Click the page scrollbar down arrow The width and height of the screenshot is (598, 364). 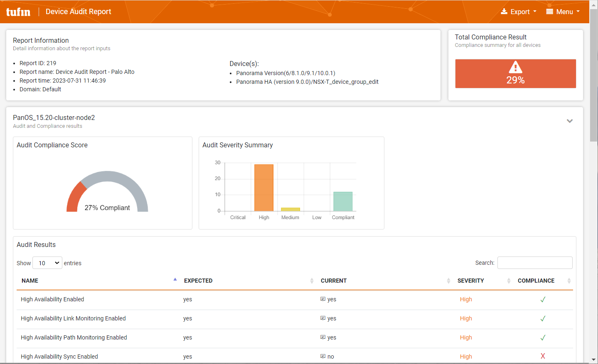click(594, 360)
